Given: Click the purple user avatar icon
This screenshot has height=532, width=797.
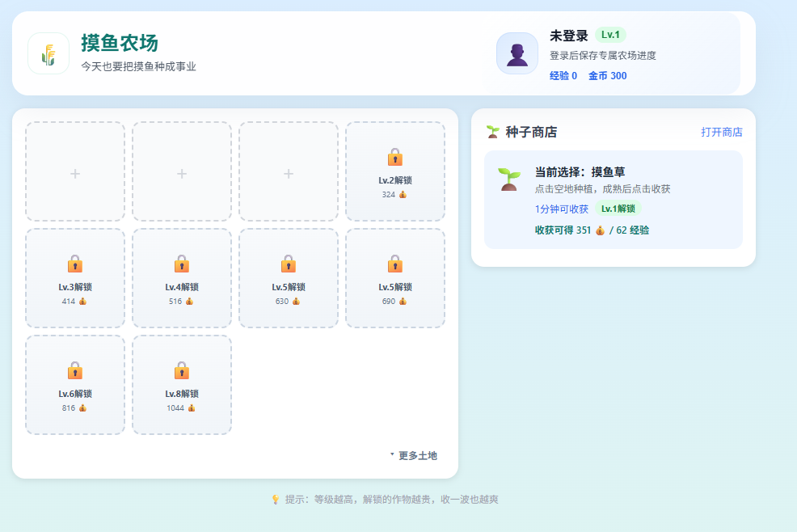Looking at the screenshot, I should pyautogui.click(x=517, y=53).
